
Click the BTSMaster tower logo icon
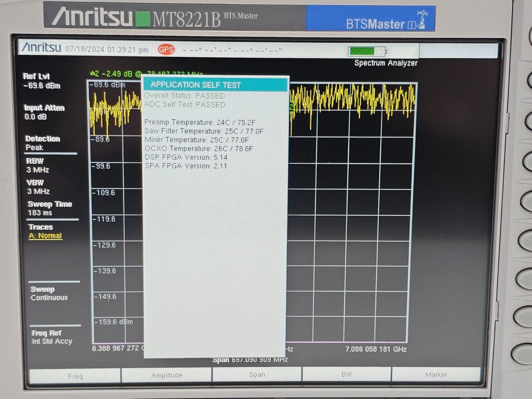tap(418, 20)
